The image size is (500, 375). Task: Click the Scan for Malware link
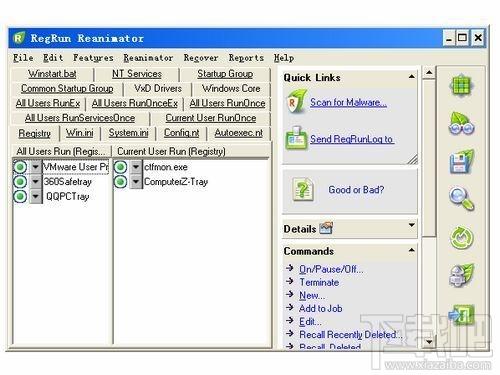[x=348, y=102]
